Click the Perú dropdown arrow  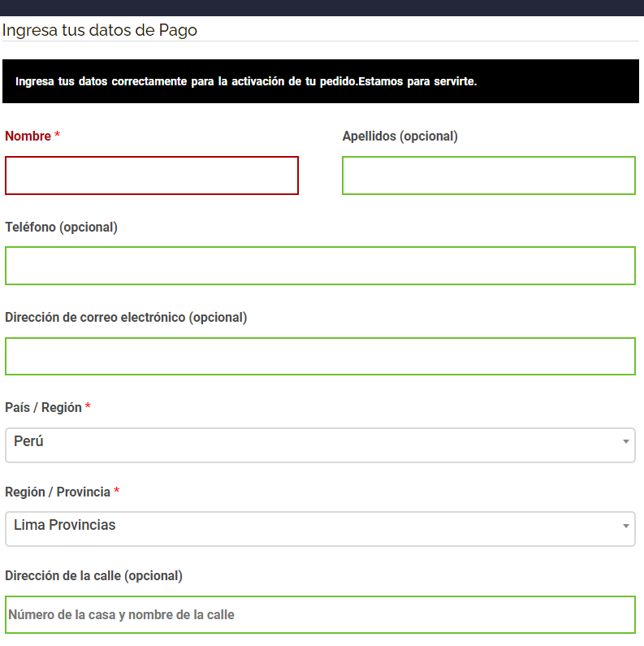(x=626, y=442)
